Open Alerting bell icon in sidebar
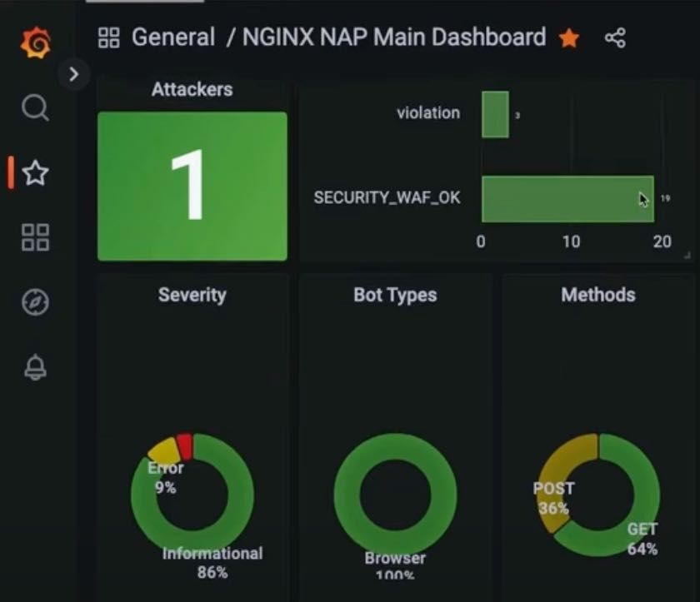This screenshot has width=700, height=602. pos(35,367)
